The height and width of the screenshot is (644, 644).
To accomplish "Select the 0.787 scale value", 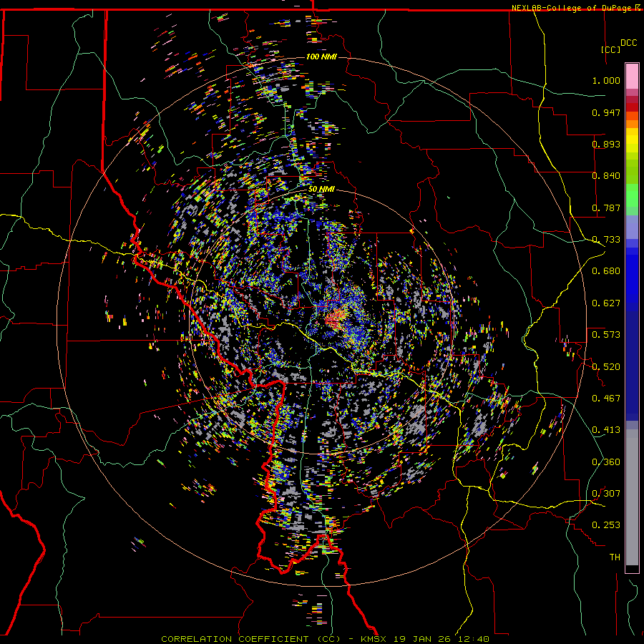I will [606, 208].
